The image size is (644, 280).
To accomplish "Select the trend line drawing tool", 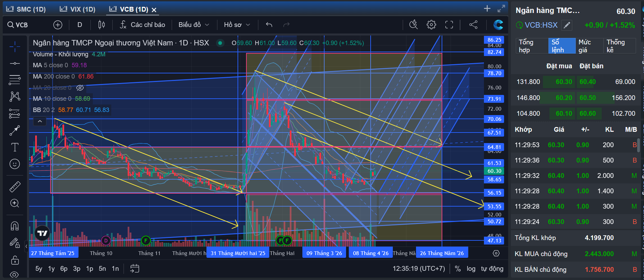I will click(15, 64).
